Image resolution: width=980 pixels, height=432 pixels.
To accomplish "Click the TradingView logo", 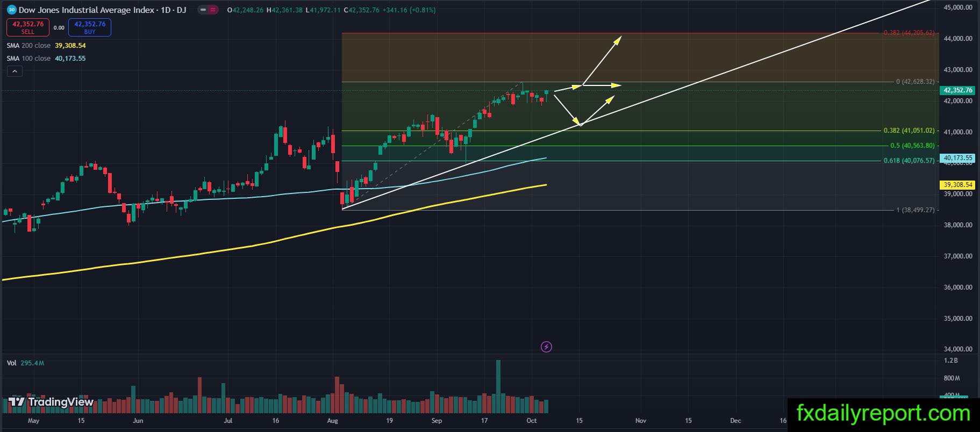I will click(x=51, y=402).
